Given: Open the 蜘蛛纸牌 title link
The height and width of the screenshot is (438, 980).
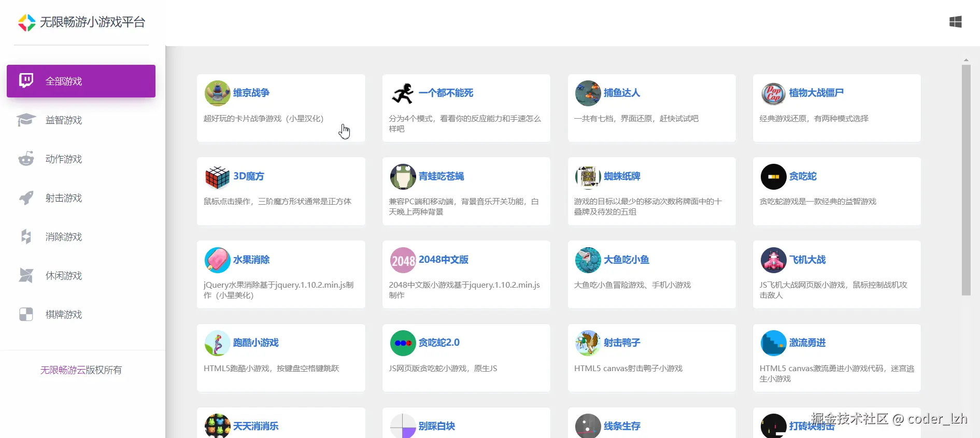Looking at the screenshot, I should 622,176.
